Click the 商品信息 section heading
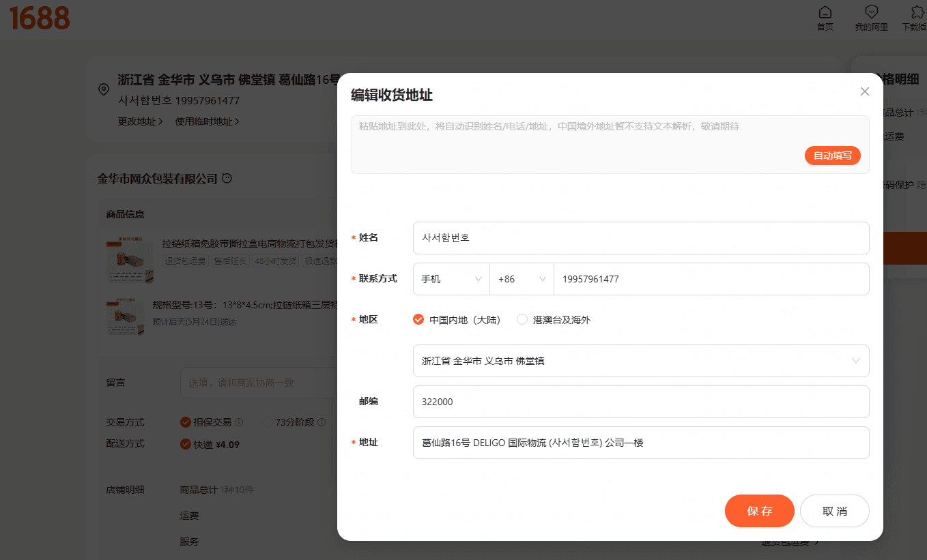Viewport: 927px width, 560px height. pyautogui.click(x=125, y=214)
